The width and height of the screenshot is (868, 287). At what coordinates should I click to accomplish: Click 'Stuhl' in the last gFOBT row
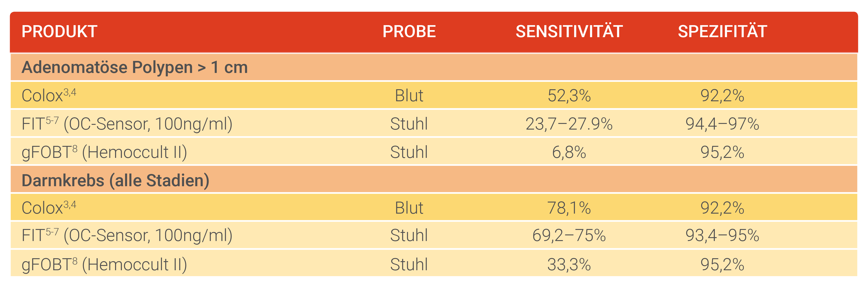point(409,264)
